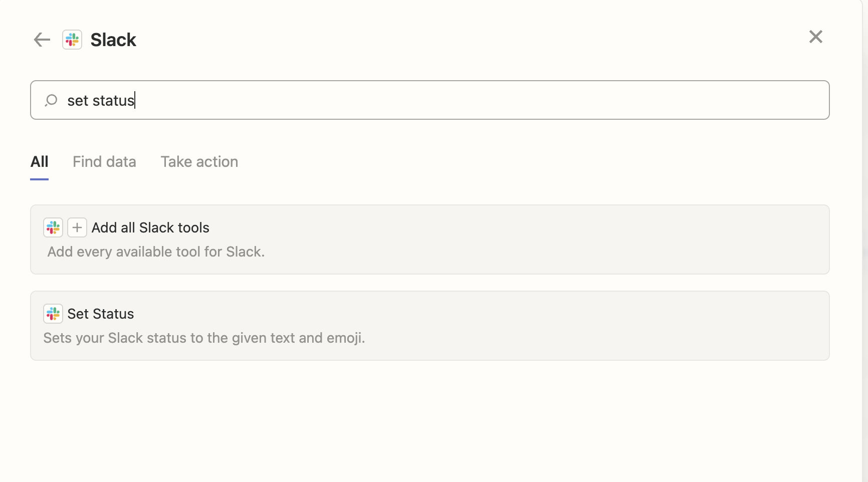Screen dimensions: 868x482
Task: Click the Set Status description text
Action: coord(204,338)
